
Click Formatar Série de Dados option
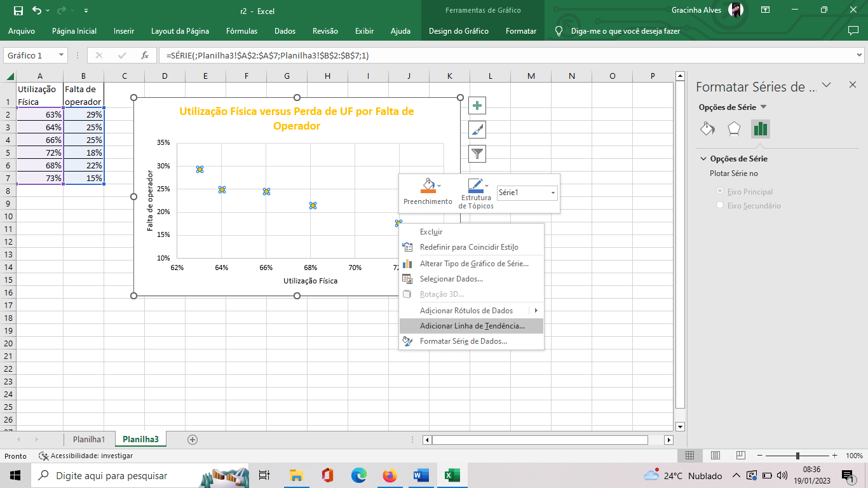point(463,341)
